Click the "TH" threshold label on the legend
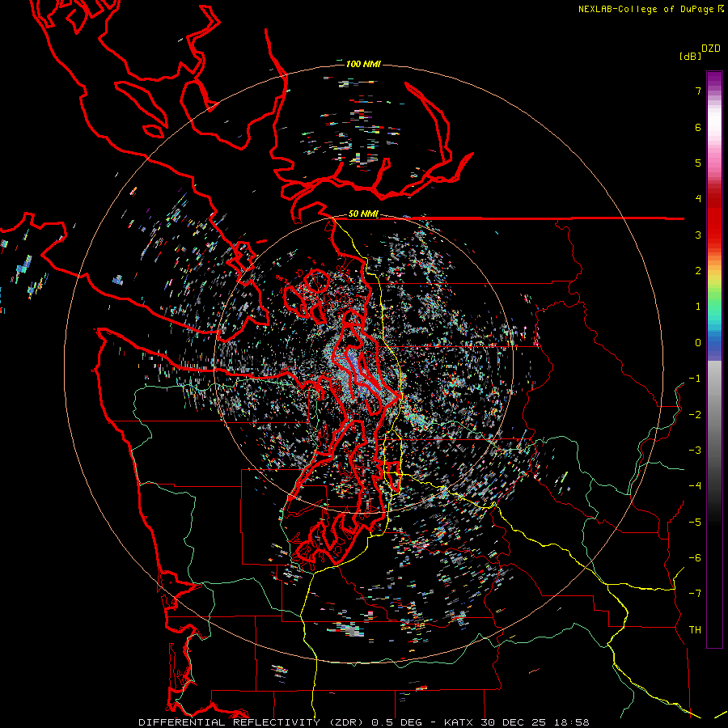Screen dimensions: 728x728 695,630
